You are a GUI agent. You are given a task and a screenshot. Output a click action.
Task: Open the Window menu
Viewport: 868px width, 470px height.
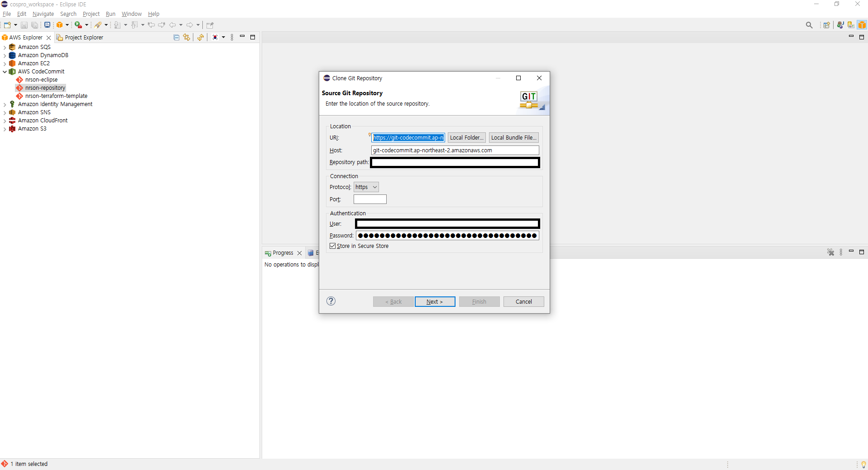click(131, 14)
